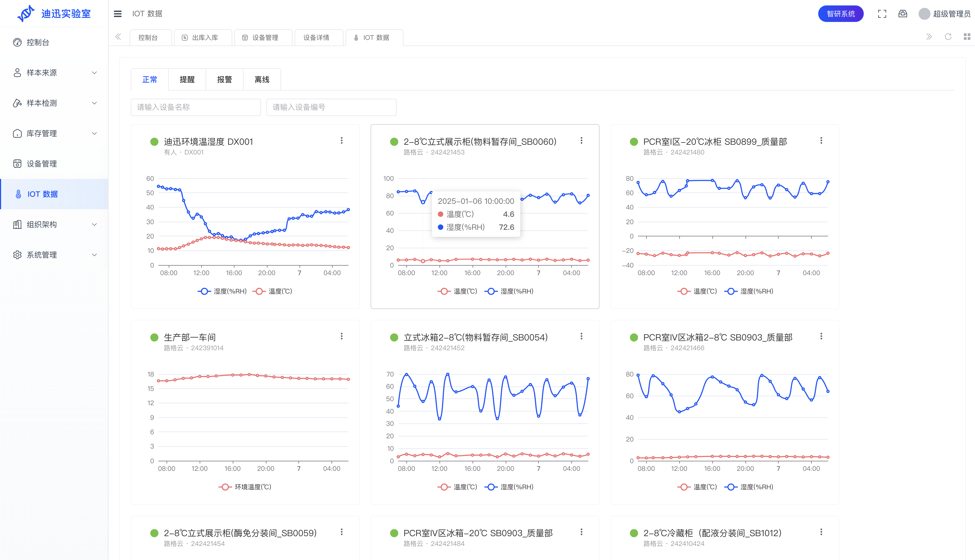
Task: Open more menu for 生产部一车间 card
Action: click(x=342, y=337)
